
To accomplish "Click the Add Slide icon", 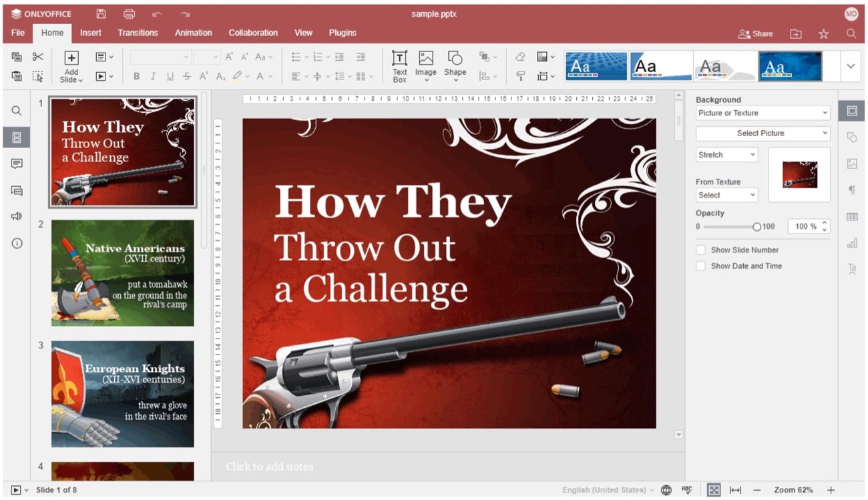I will pos(71,58).
